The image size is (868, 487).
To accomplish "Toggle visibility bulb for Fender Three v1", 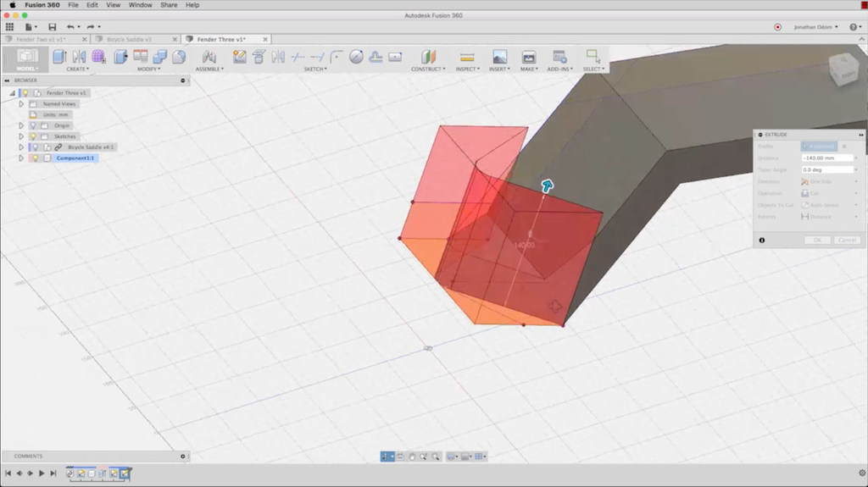I will coord(25,93).
